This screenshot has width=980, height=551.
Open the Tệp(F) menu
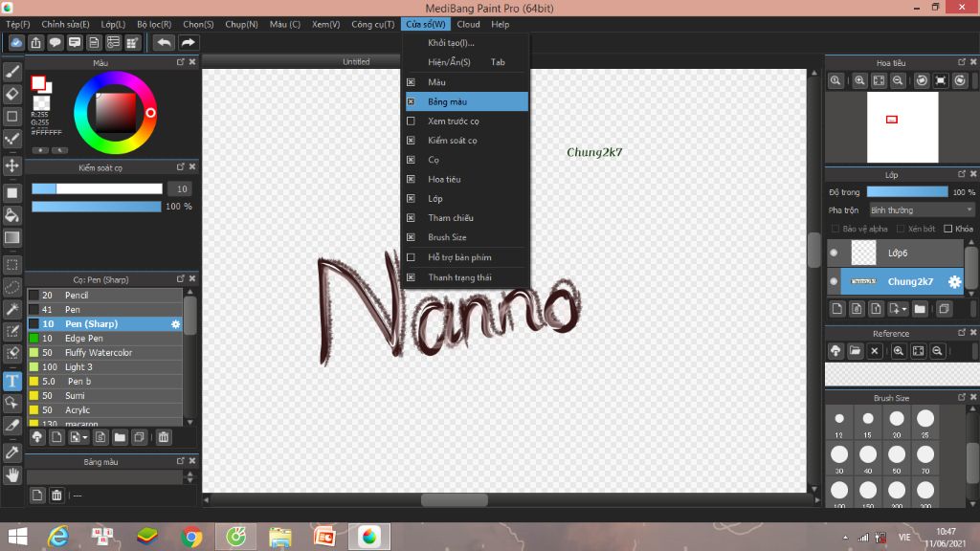point(18,24)
